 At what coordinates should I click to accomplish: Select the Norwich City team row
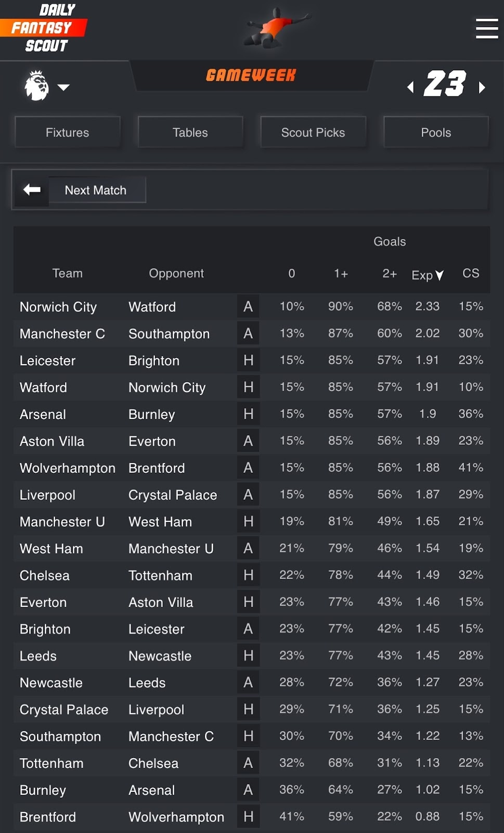pyautogui.click(x=58, y=307)
